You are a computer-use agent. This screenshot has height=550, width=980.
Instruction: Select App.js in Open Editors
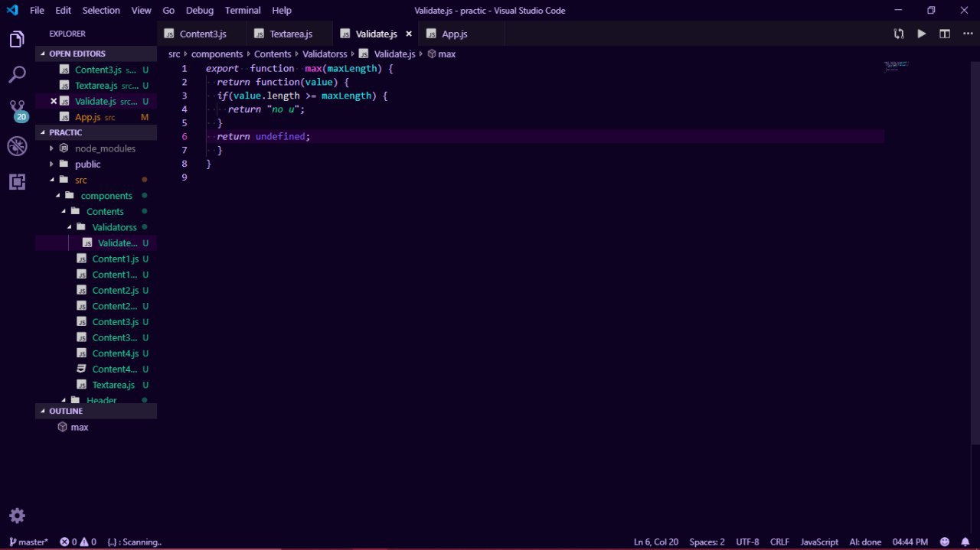click(x=96, y=117)
